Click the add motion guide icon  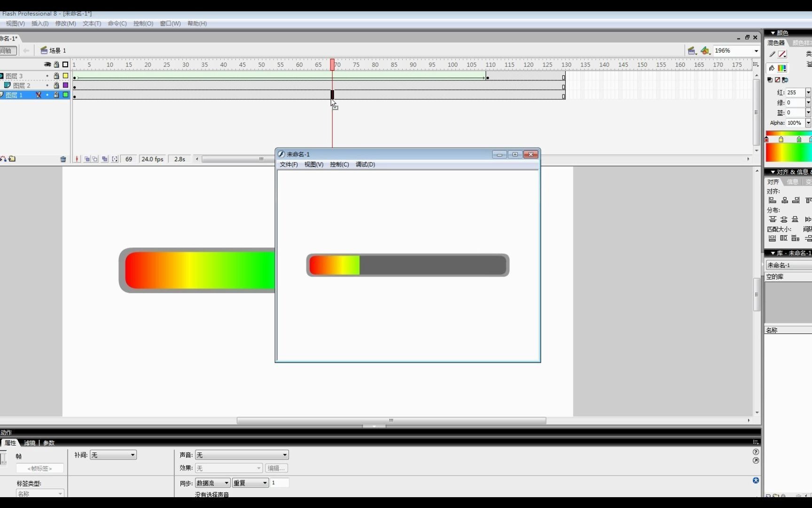(3, 159)
